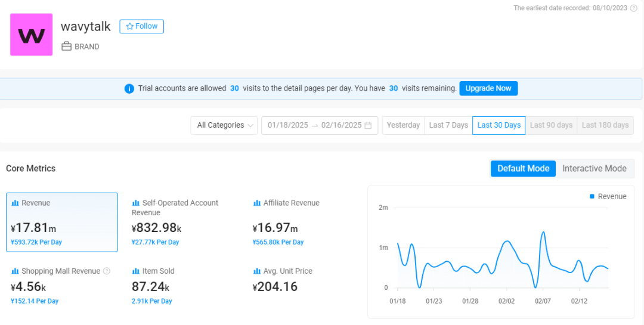Click the briefcase BRAND icon
The width and height of the screenshot is (644, 325).
[67, 47]
